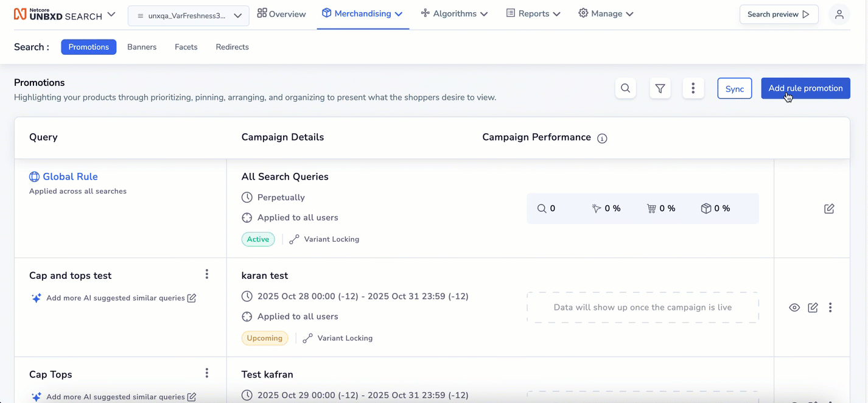
Task: Click the Query column header
Action: coord(43,137)
